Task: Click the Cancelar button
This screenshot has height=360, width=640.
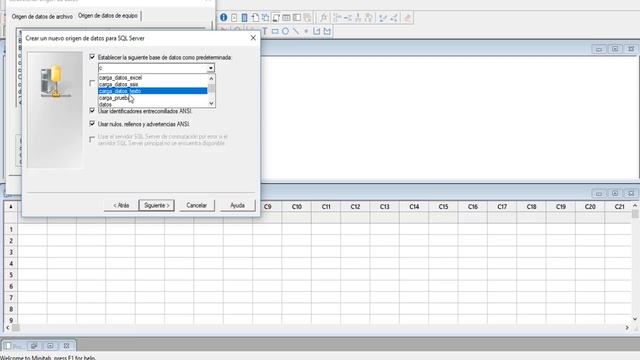Action: coord(197,205)
